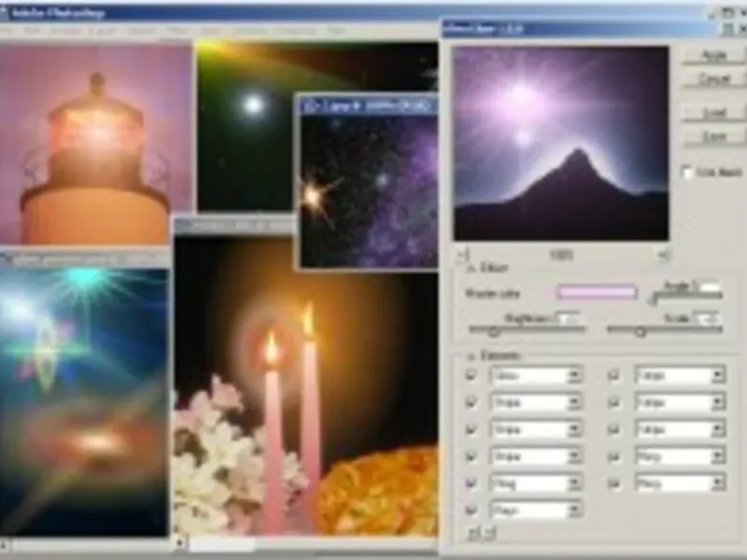747x560 pixels.
Task: Toggle second element checkbox in right column
Action: (x=614, y=402)
